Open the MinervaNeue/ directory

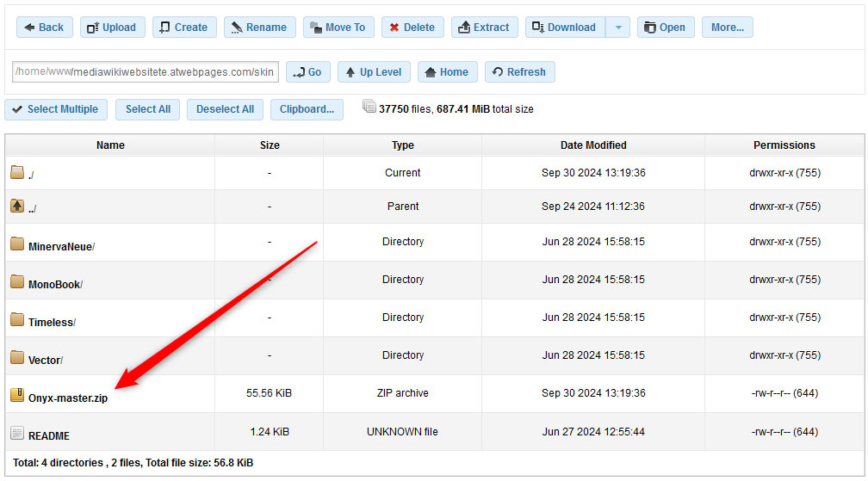(x=61, y=247)
